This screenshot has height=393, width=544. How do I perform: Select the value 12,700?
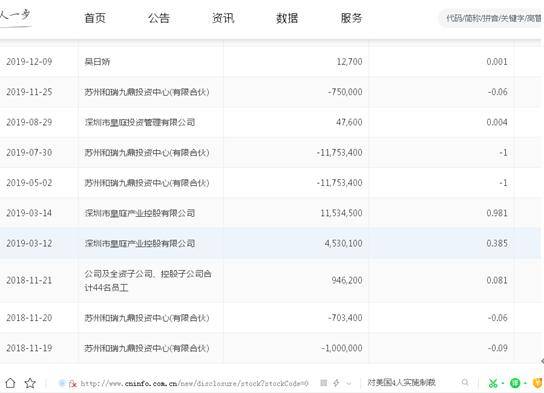pos(349,62)
